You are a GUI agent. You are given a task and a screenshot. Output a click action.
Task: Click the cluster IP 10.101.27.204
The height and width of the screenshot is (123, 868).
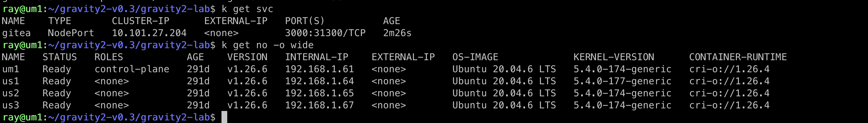pyautogui.click(x=149, y=33)
